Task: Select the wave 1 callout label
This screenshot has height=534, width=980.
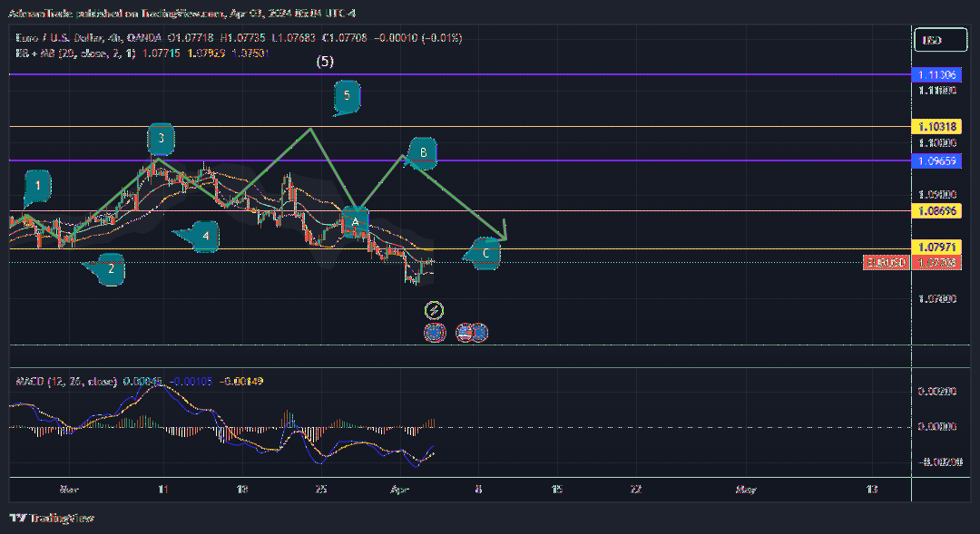Action: (x=37, y=187)
